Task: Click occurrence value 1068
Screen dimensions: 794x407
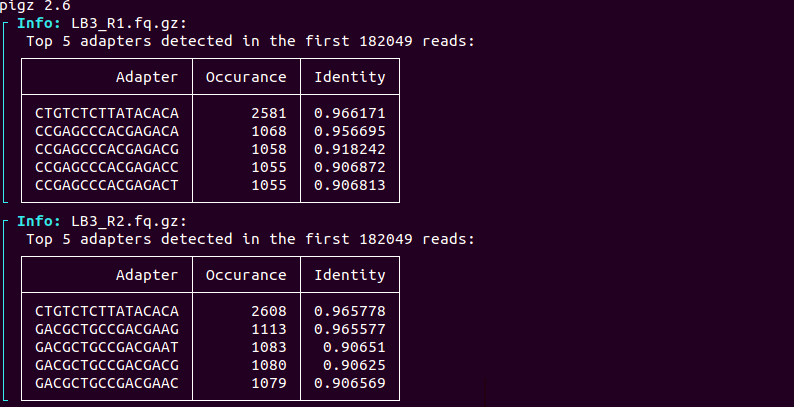Action: click(269, 131)
